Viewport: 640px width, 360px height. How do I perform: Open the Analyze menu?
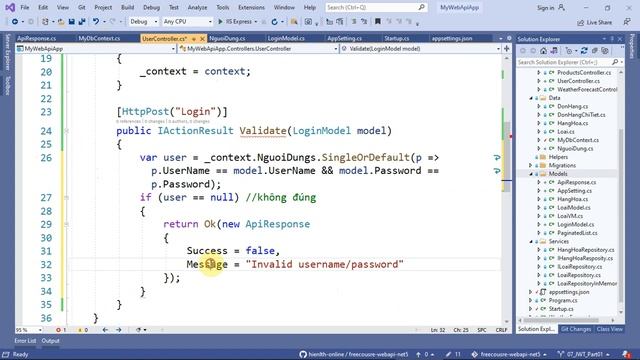[197, 7]
